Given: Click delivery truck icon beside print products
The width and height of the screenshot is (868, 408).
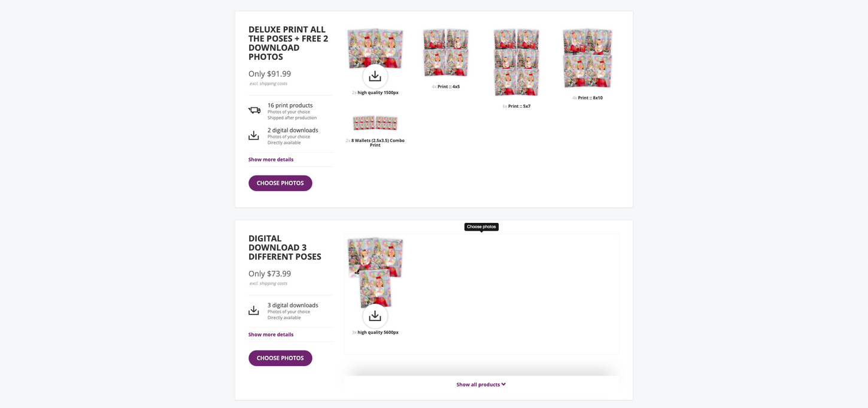Looking at the screenshot, I should pos(254,110).
